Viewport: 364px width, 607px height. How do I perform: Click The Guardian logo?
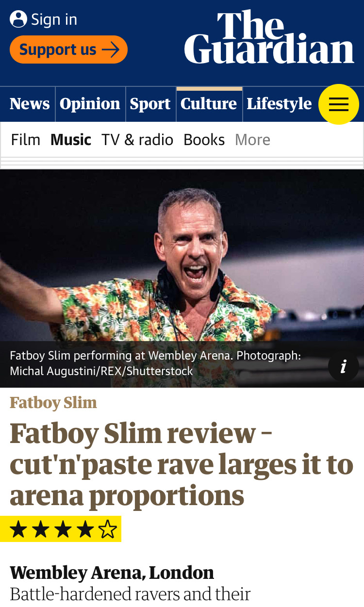pos(269,37)
